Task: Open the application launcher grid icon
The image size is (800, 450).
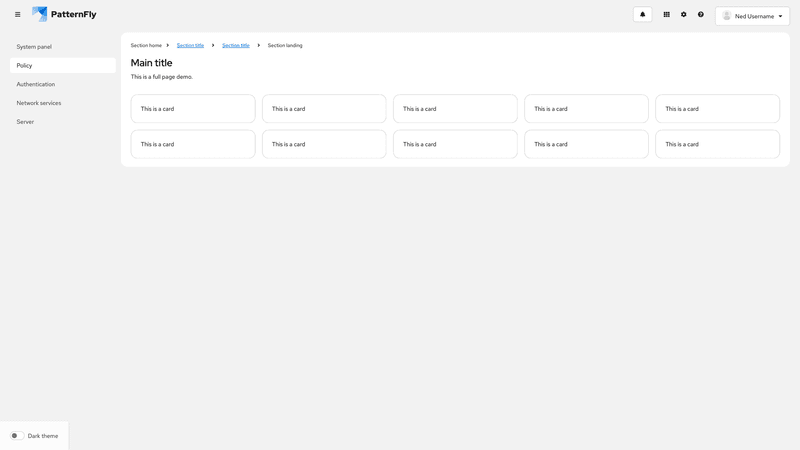Action: pyautogui.click(x=667, y=15)
